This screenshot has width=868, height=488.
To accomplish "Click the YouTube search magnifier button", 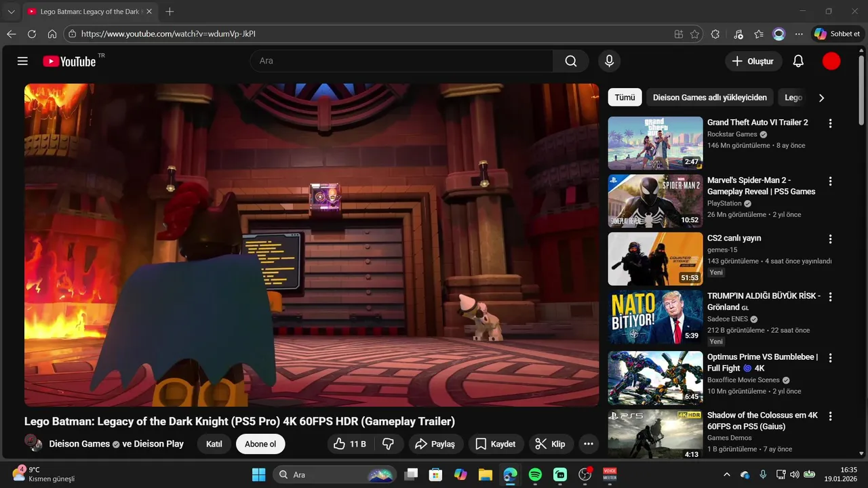I will point(571,61).
